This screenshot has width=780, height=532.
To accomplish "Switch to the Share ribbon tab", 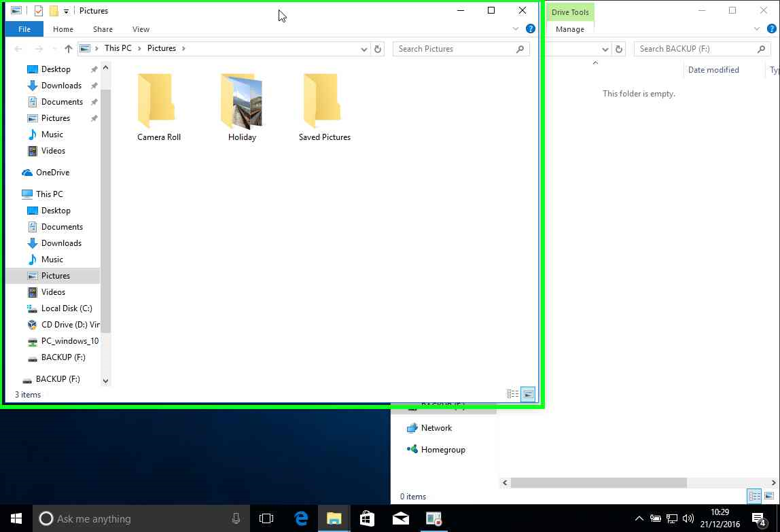I will tap(103, 29).
